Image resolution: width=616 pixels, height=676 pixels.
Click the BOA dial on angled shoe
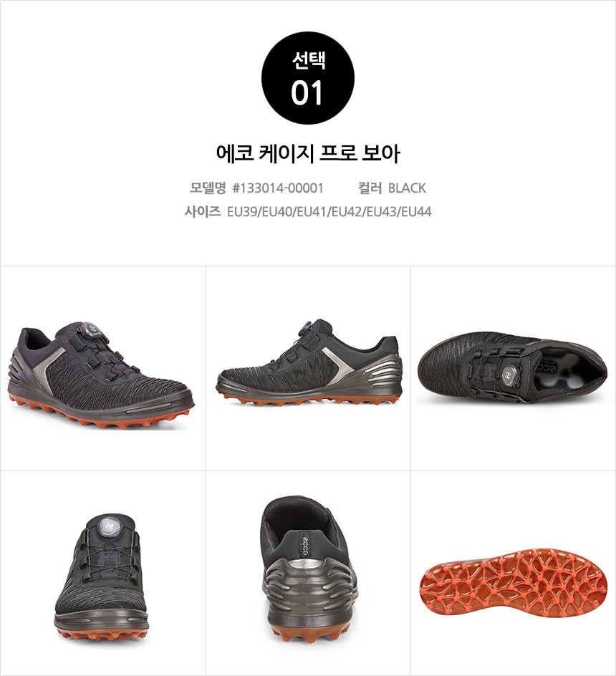click(88, 330)
